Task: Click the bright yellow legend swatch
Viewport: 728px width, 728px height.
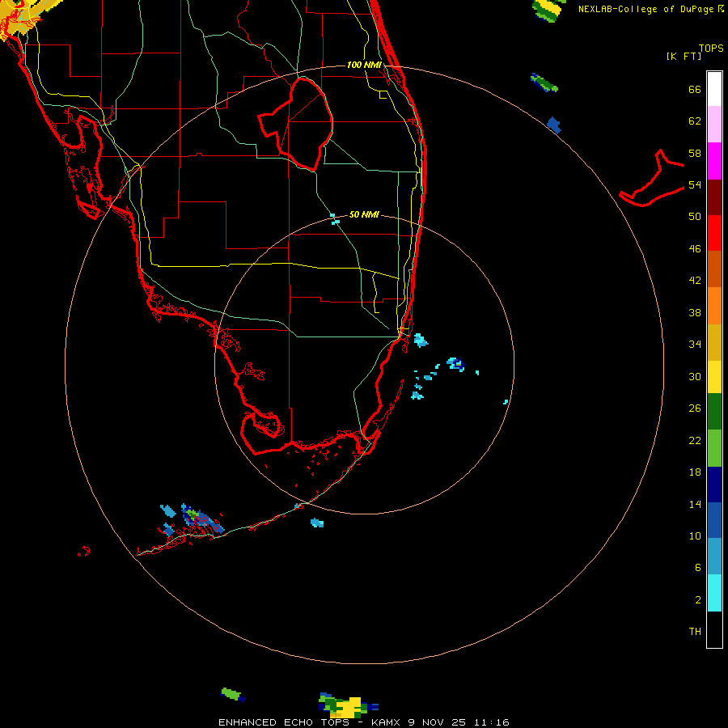Action: click(x=714, y=376)
